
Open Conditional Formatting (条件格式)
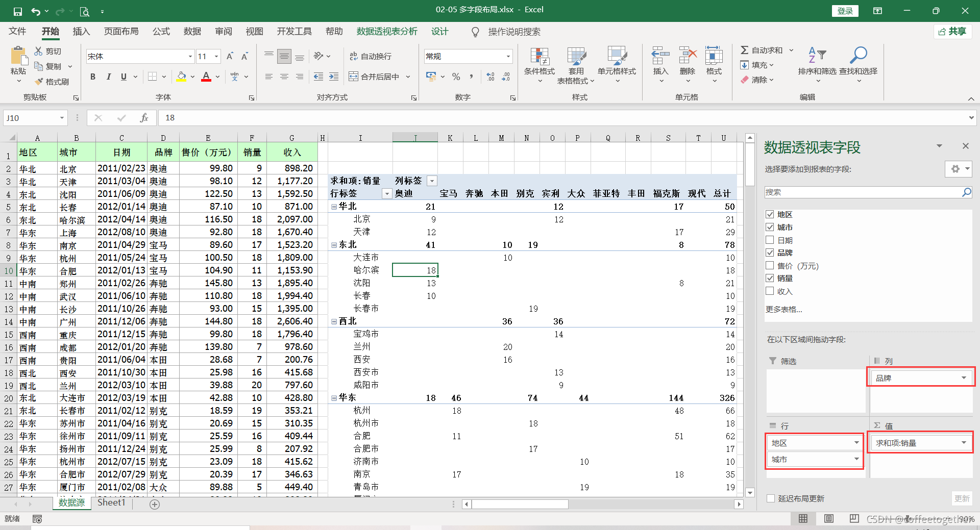coord(540,65)
